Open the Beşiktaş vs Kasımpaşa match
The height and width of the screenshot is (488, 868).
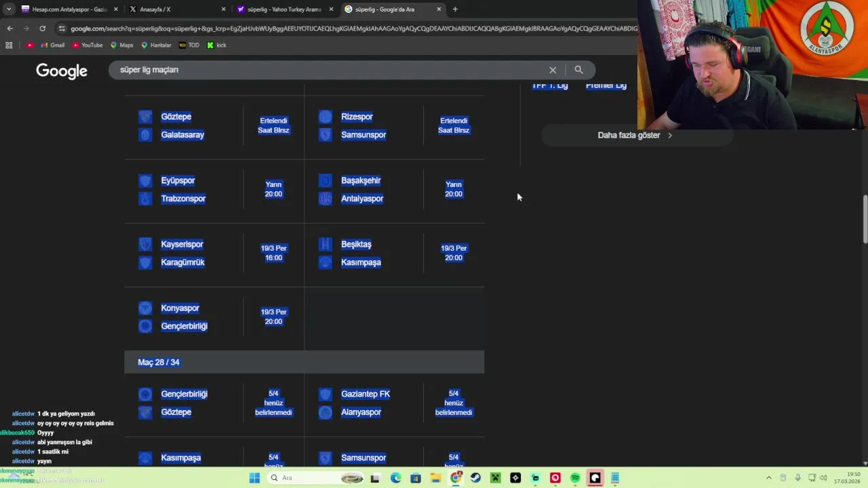394,253
